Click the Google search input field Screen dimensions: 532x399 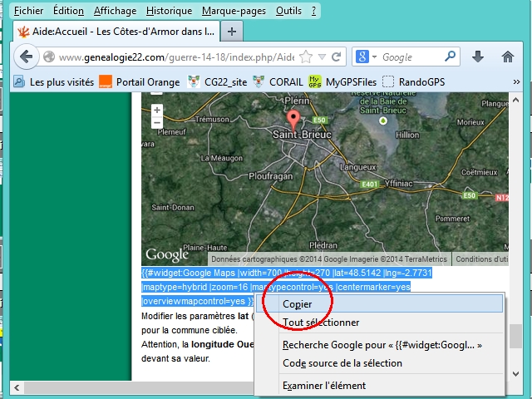coord(411,57)
